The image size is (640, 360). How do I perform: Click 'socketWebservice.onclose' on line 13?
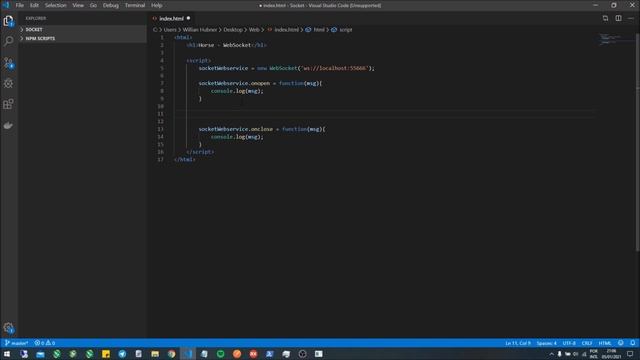236,129
